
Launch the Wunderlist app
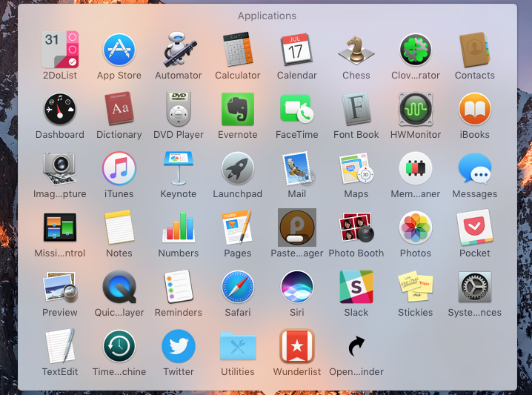click(x=297, y=346)
